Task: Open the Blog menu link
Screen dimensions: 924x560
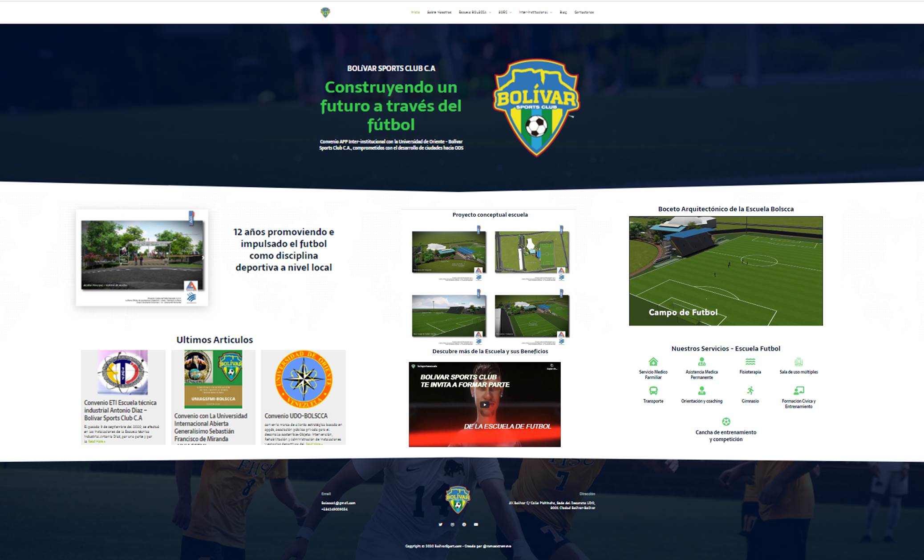Action: point(563,12)
